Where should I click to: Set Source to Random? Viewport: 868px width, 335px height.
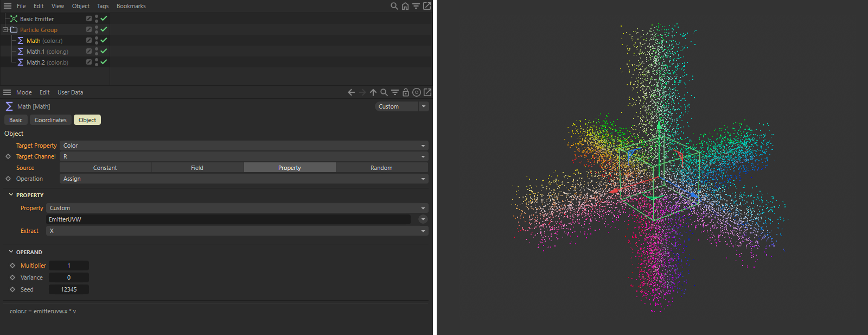[382, 168]
